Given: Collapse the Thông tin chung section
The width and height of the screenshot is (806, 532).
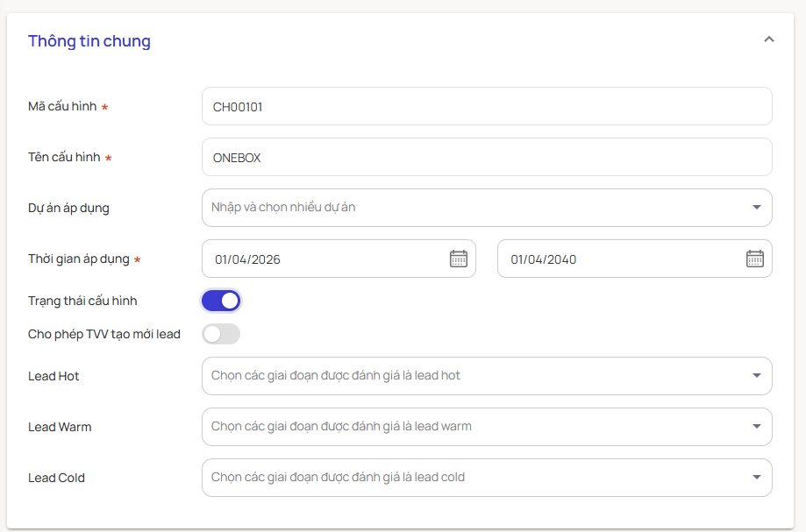Looking at the screenshot, I should coord(769,39).
